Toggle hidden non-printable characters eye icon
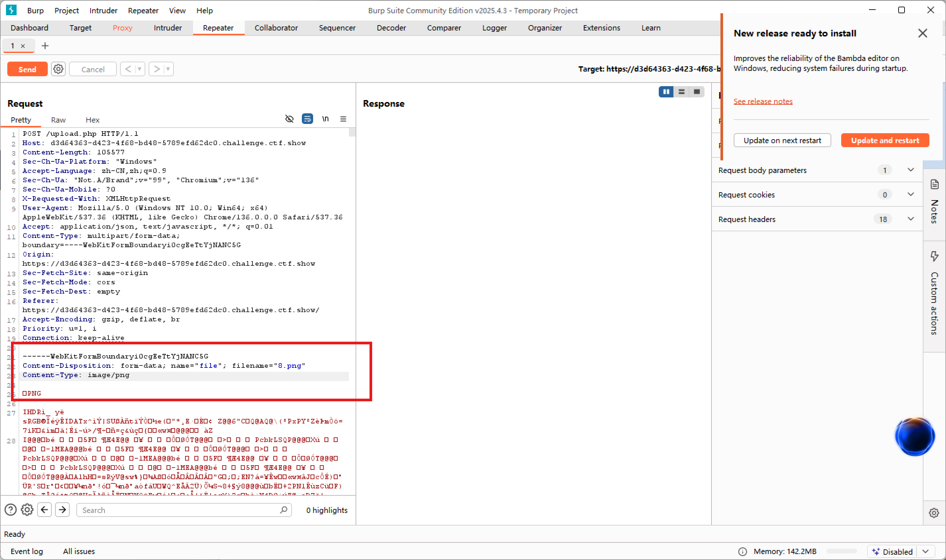946x560 pixels. [x=289, y=119]
